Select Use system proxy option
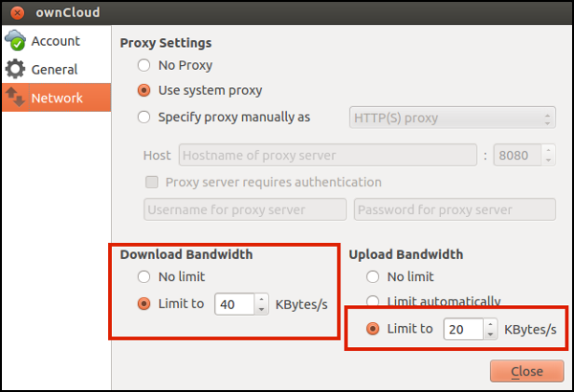This screenshot has width=574, height=392. [144, 91]
